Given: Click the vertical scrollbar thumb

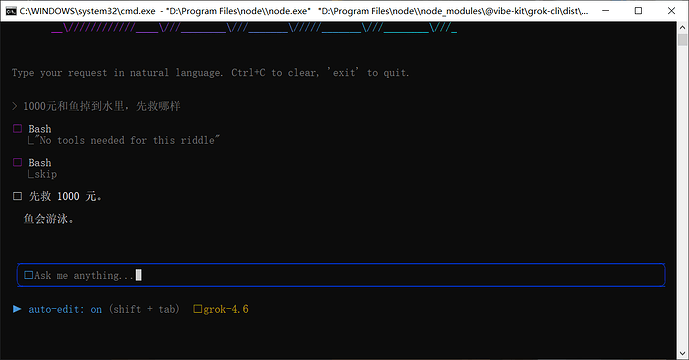Looking at the screenshot, I should (x=682, y=40).
